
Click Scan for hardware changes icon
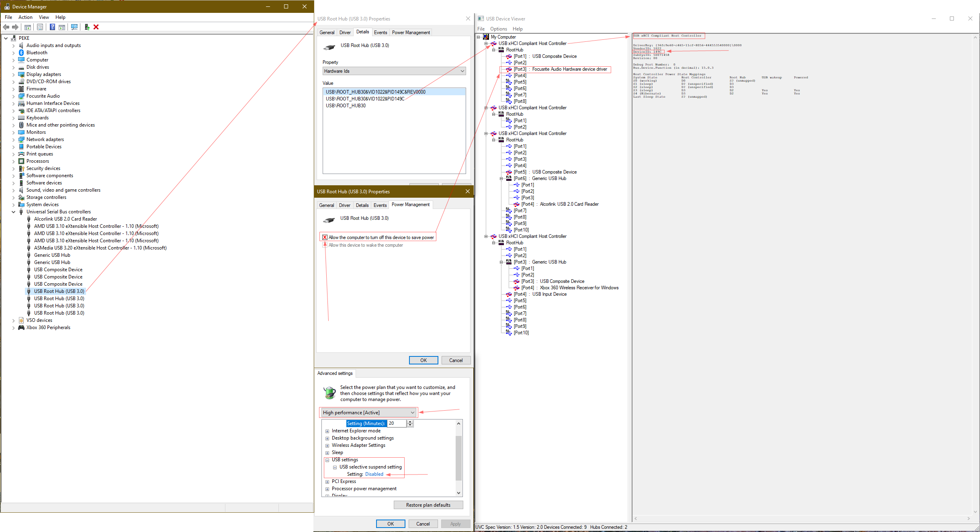point(74,27)
